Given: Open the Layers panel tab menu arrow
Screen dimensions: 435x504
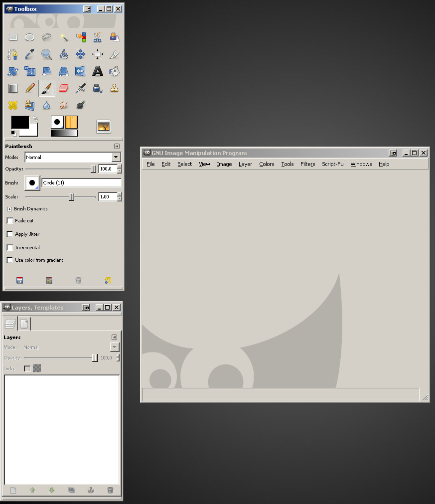Looking at the screenshot, I should click(115, 337).
